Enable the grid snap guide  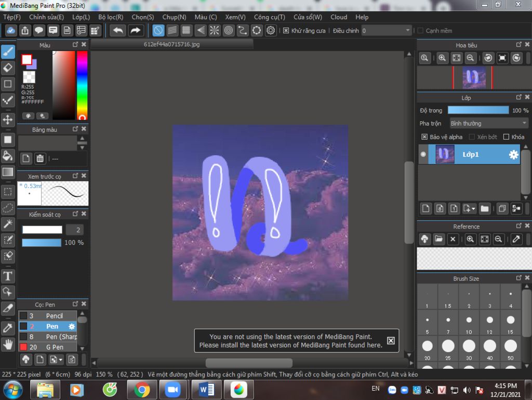coord(187,31)
